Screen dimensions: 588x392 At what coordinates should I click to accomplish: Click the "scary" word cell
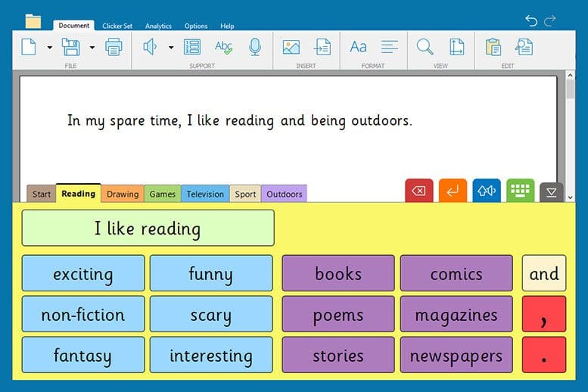[x=211, y=314]
